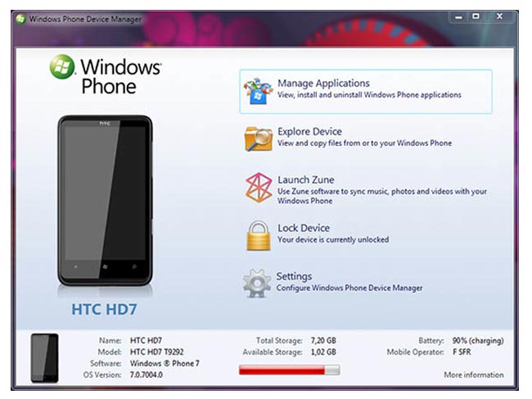The height and width of the screenshot is (399, 532).
Task: Click the Settings gear icon
Action: [x=257, y=283]
